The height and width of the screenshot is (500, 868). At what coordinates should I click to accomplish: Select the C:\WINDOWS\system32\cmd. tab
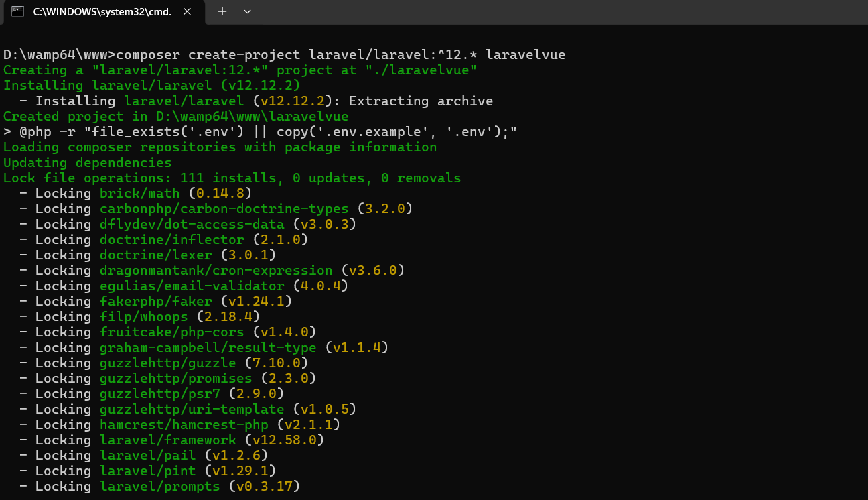click(x=103, y=12)
